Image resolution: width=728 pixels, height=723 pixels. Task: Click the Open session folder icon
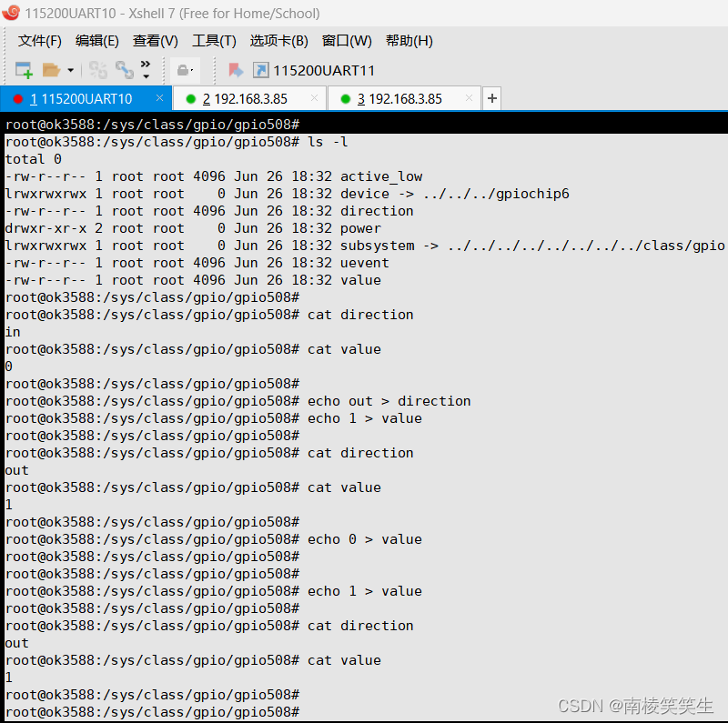click(x=51, y=70)
